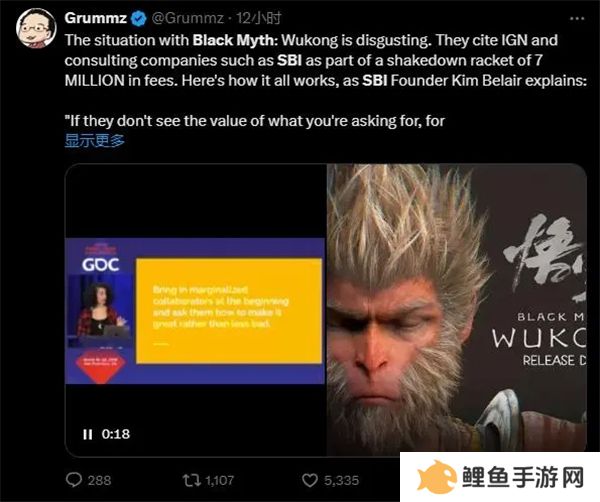This screenshot has width=600, height=502.
Task: Expand tweet with 显示更多 link
Action: 95,140
